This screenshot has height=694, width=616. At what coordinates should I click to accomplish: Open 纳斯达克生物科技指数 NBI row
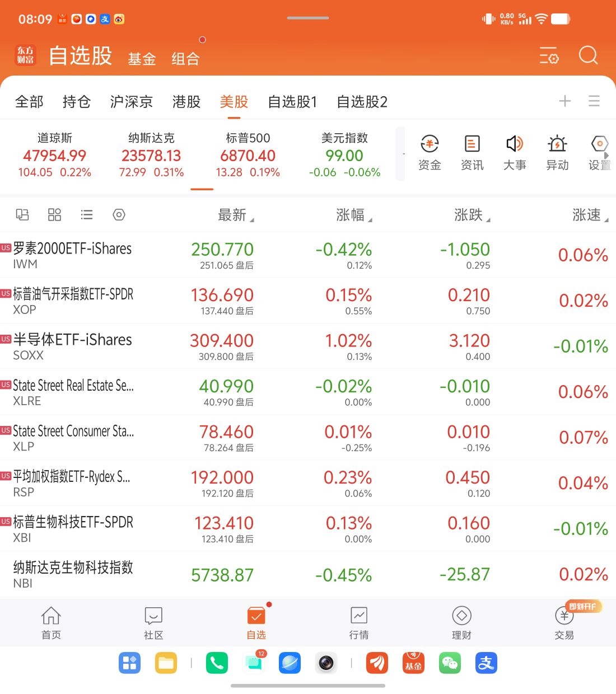(308, 574)
